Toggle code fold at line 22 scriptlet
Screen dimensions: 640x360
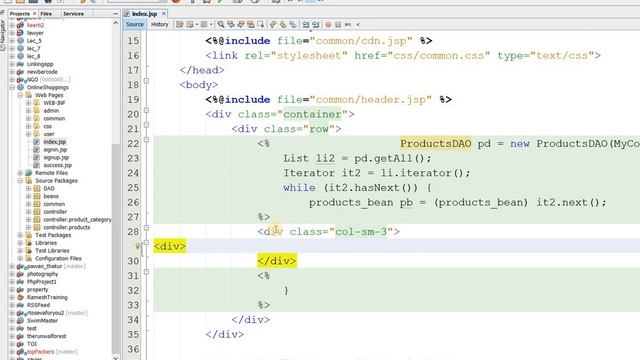(x=146, y=140)
